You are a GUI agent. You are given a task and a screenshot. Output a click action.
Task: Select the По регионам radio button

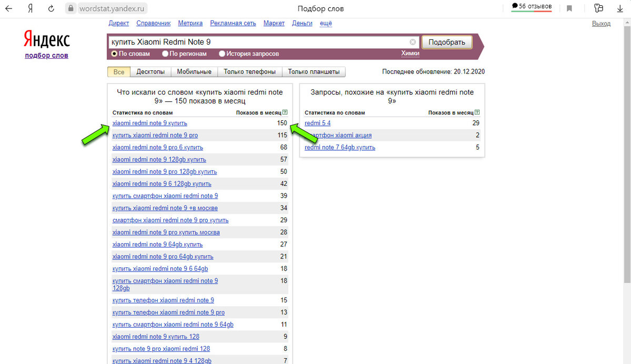click(165, 54)
